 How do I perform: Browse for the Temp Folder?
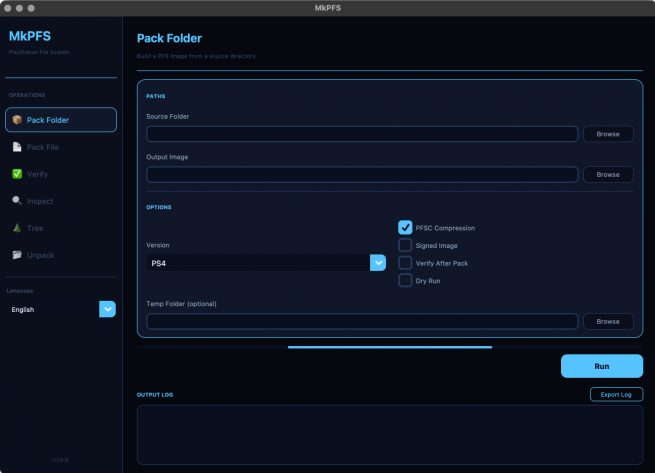tap(608, 321)
